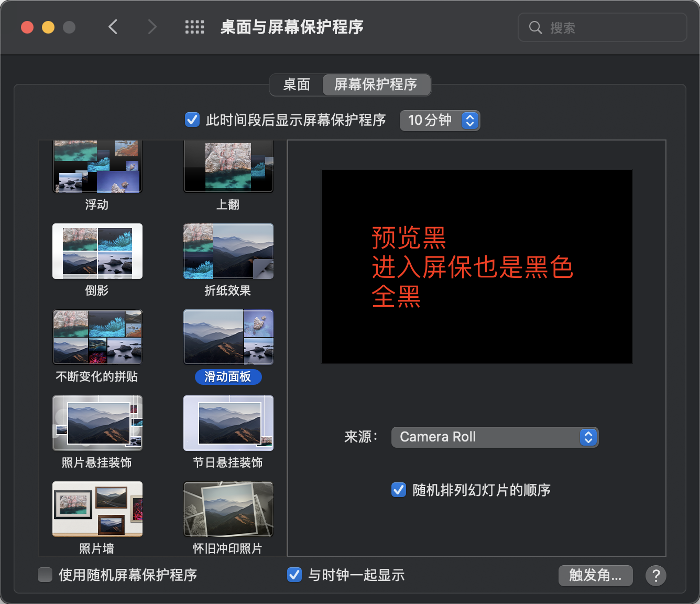The height and width of the screenshot is (604, 700).
Task: Switch to the 桌面 tab
Action: [x=297, y=85]
